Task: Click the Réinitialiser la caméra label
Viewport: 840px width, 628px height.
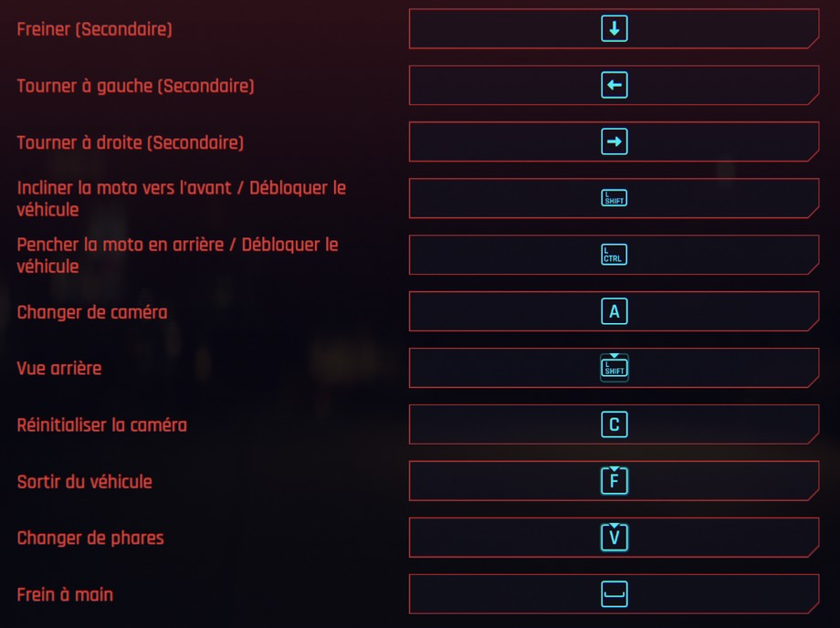Action: tap(100, 424)
